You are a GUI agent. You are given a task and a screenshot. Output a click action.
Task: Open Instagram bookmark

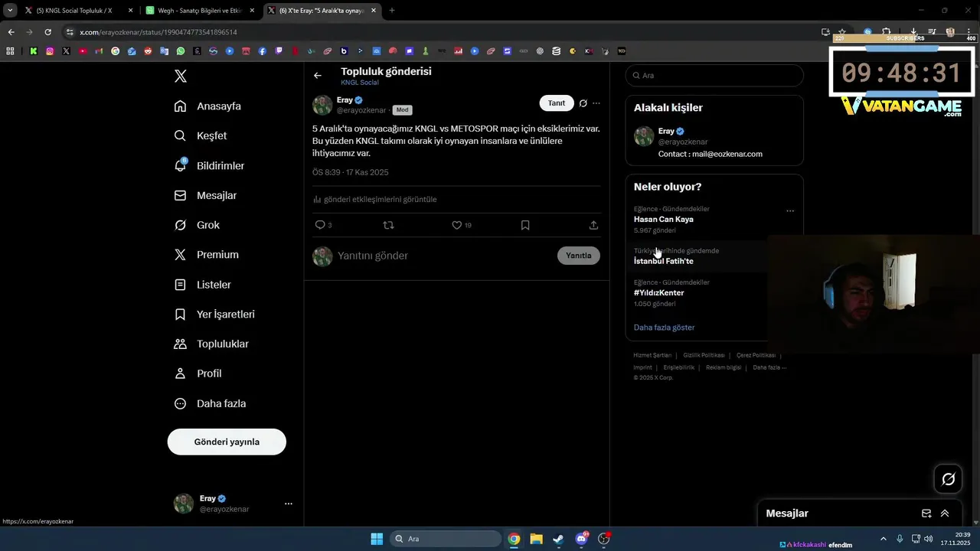point(50,51)
